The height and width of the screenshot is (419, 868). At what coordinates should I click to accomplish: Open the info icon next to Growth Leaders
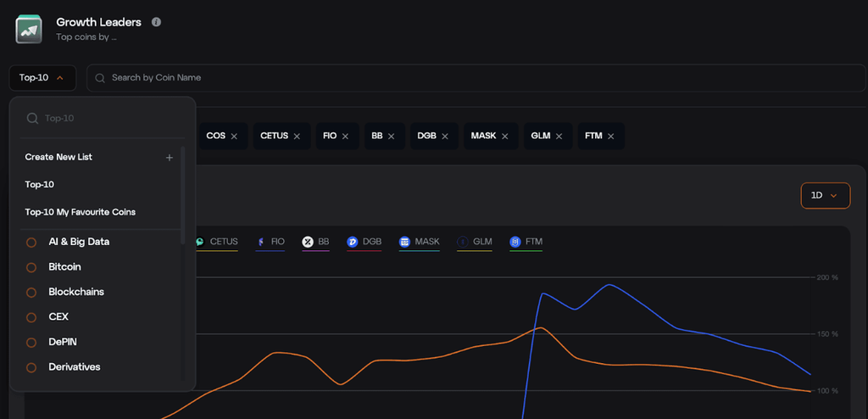pos(156,22)
